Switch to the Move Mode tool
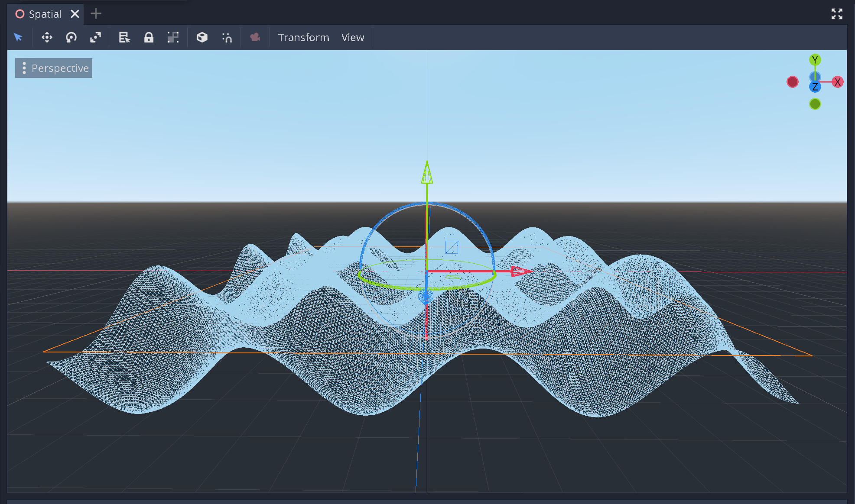 (47, 37)
